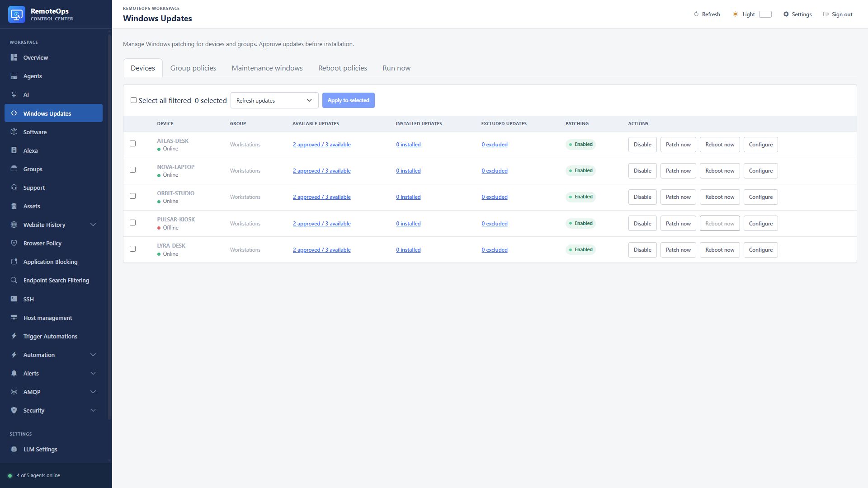Expand the Automation submenu
This screenshot has height=488, width=868.
[x=93, y=355]
